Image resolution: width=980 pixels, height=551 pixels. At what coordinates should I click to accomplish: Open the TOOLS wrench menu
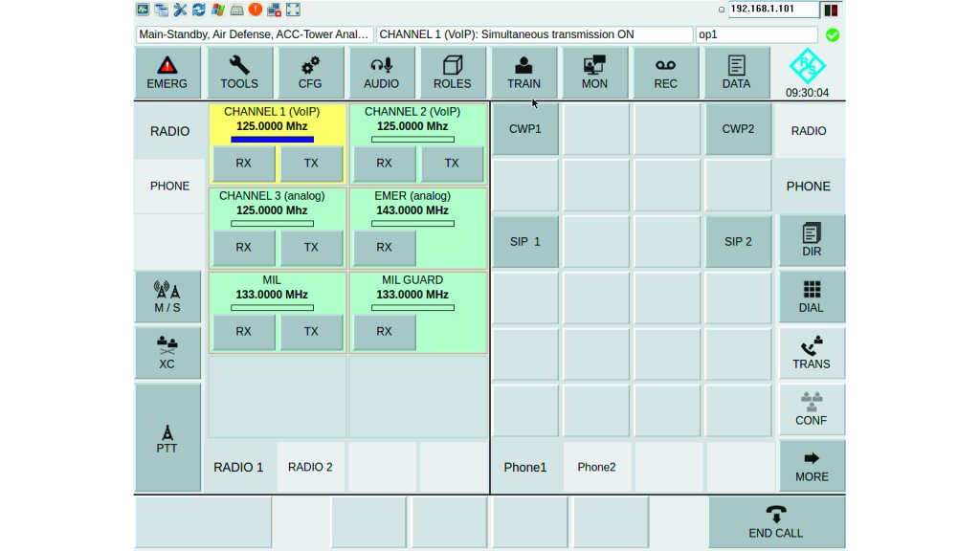pyautogui.click(x=239, y=73)
